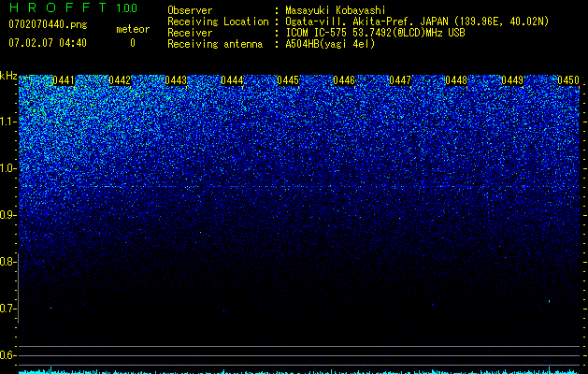This screenshot has height=374, width=588.
Task: Click the 0.7 frequency axis label
Action: [7, 309]
